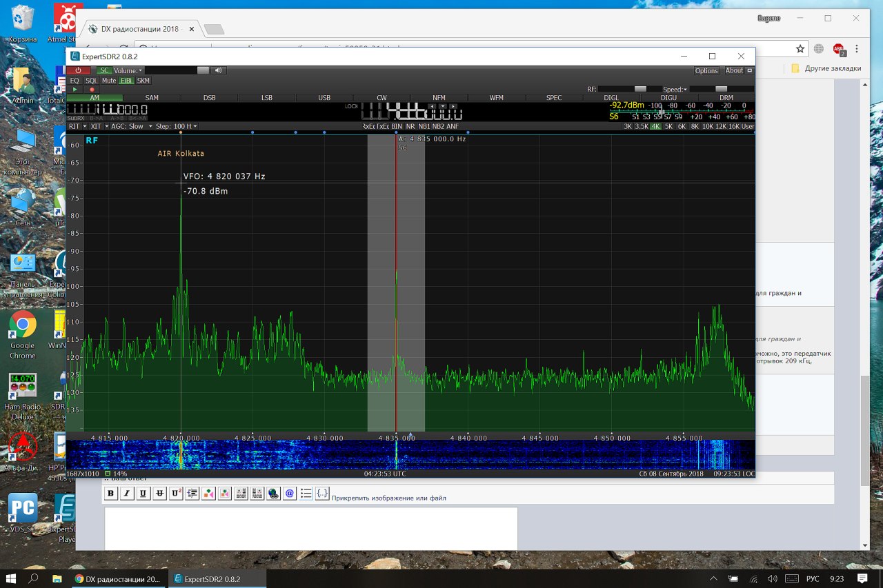Select the USB mode tab
Image resolution: width=883 pixels, height=588 pixels.
pyautogui.click(x=324, y=98)
